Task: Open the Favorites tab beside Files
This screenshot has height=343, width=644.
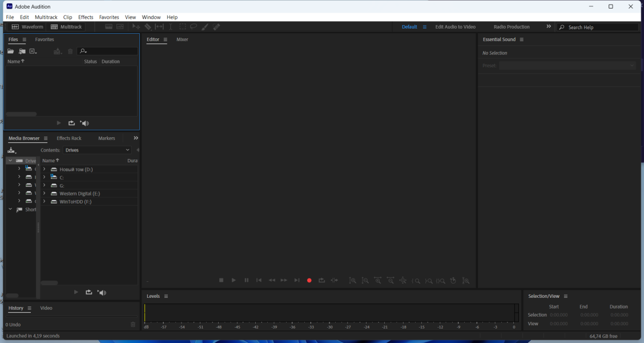Action: (45, 39)
